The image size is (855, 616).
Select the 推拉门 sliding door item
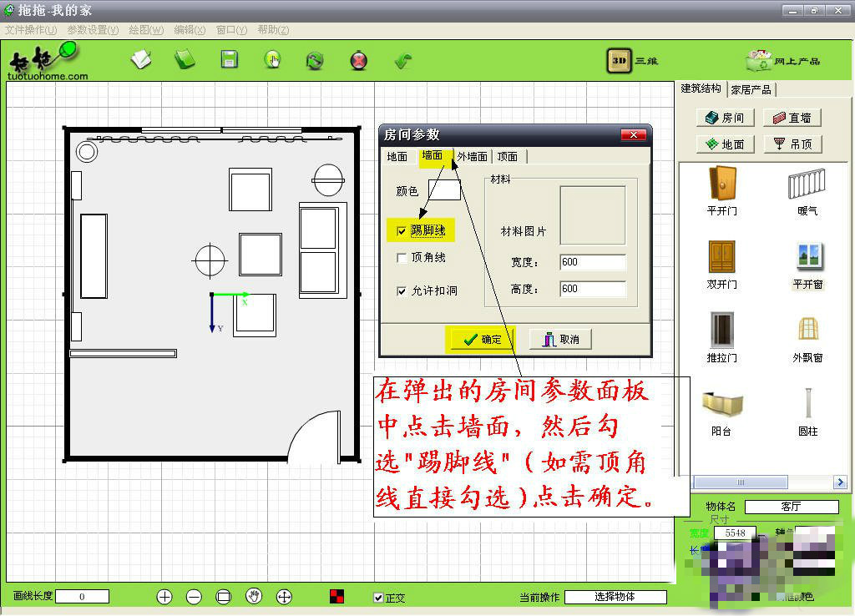coord(722,338)
